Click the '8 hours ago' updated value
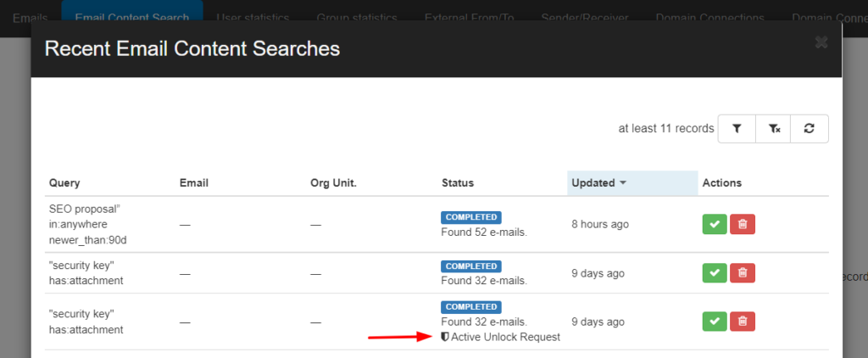The width and height of the screenshot is (868, 358). click(x=600, y=225)
